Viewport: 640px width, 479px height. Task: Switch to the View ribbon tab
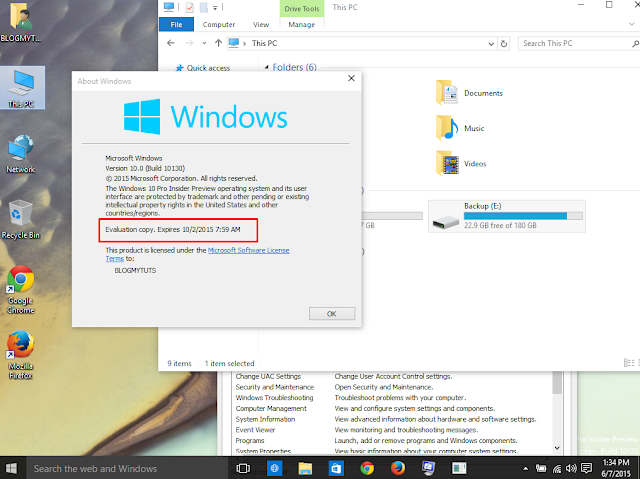coord(261,24)
